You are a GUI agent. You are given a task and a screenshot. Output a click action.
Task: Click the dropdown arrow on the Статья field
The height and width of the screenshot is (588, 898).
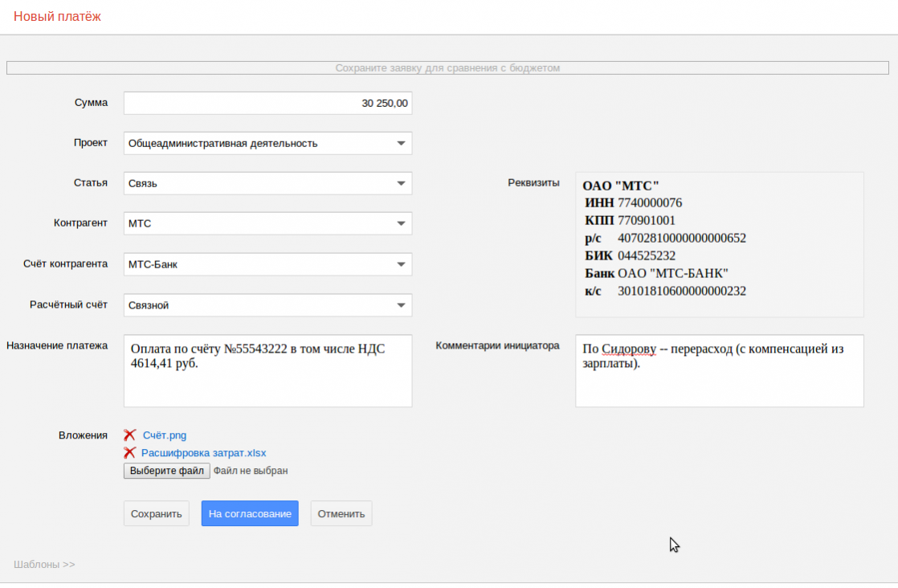coord(401,183)
